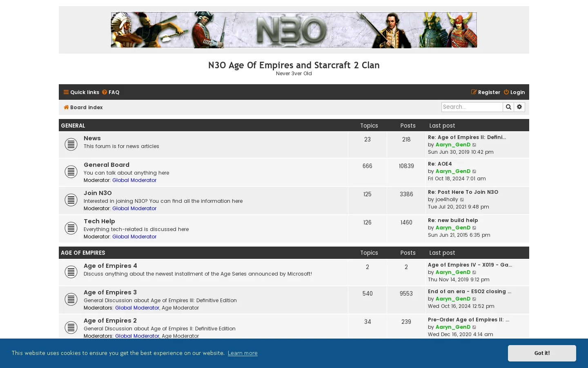Dismiss cookie banner with Got it!
The height and width of the screenshot is (368, 588).
click(542, 353)
